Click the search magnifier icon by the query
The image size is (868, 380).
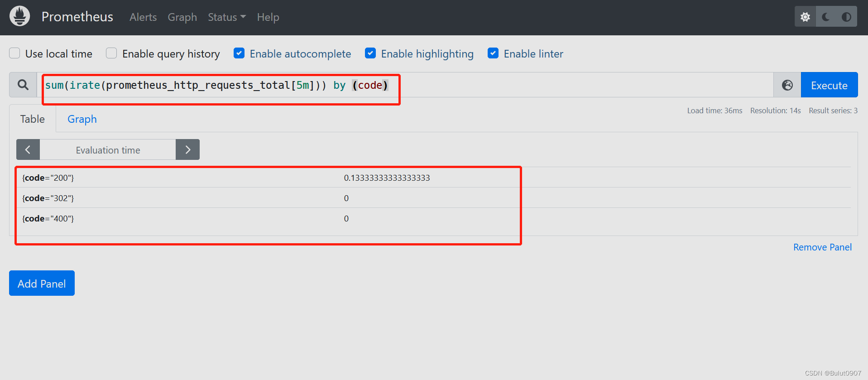coord(23,85)
